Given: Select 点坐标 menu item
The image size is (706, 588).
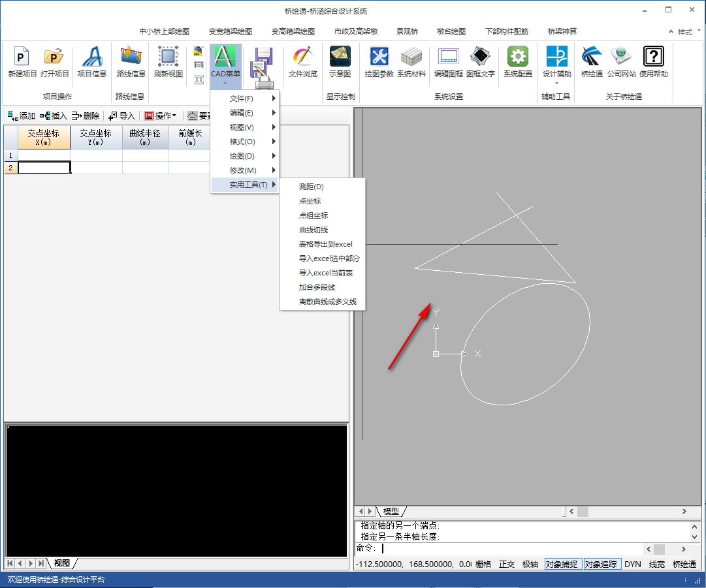Looking at the screenshot, I should (323, 201).
